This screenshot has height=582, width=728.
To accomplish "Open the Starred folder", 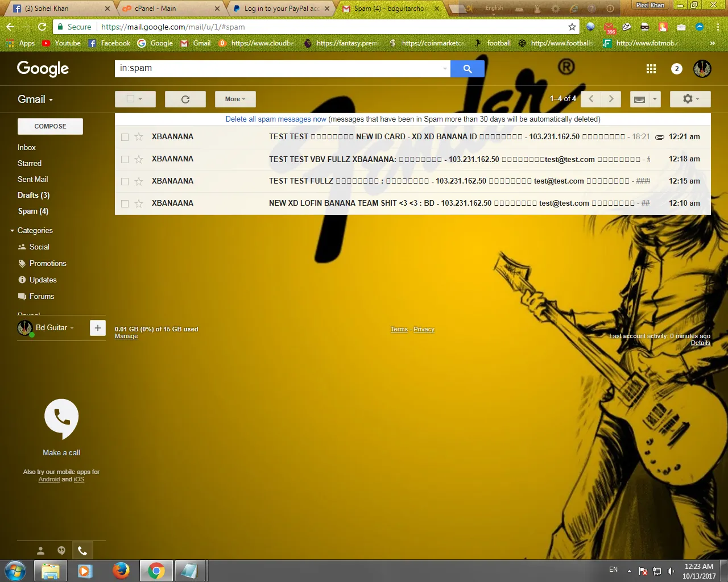I will (30, 163).
